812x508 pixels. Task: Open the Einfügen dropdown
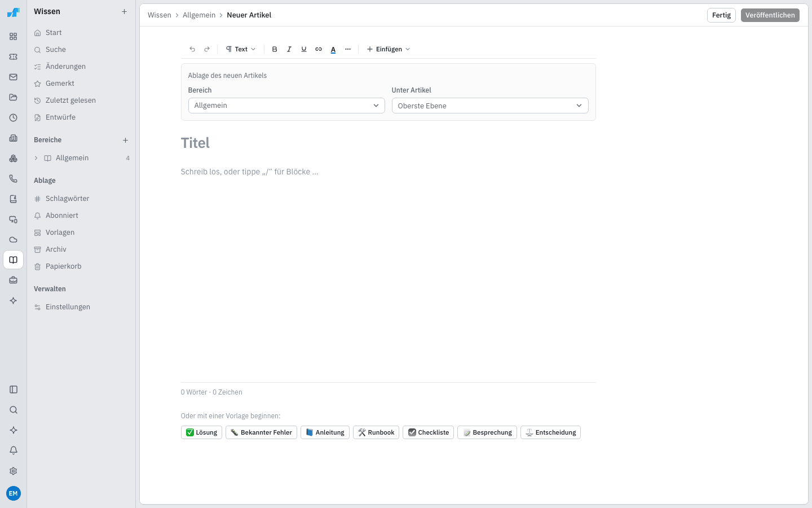(x=389, y=49)
